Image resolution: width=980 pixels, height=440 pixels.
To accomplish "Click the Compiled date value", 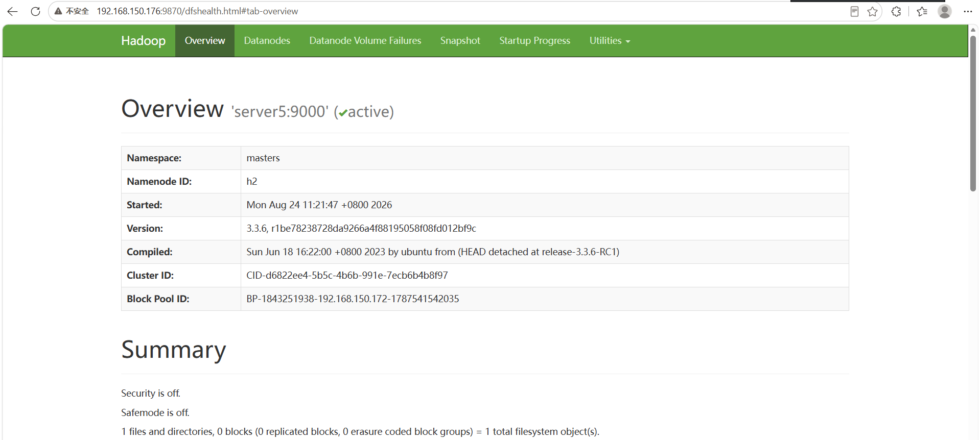I will (x=433, y=252).
